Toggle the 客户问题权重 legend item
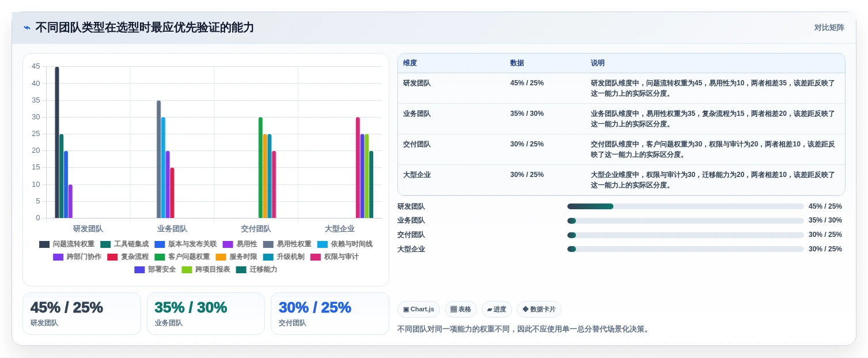868x358 pixels. [x=182, y=257]
